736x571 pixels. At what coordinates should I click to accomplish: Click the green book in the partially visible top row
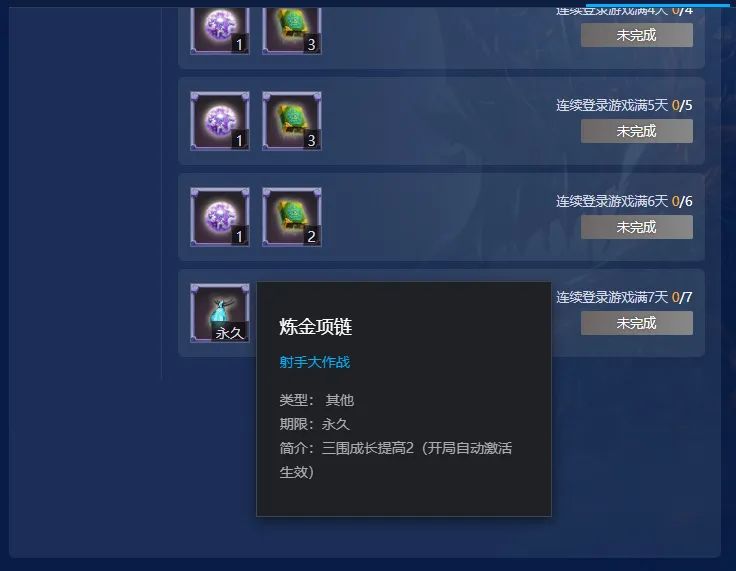291,30
